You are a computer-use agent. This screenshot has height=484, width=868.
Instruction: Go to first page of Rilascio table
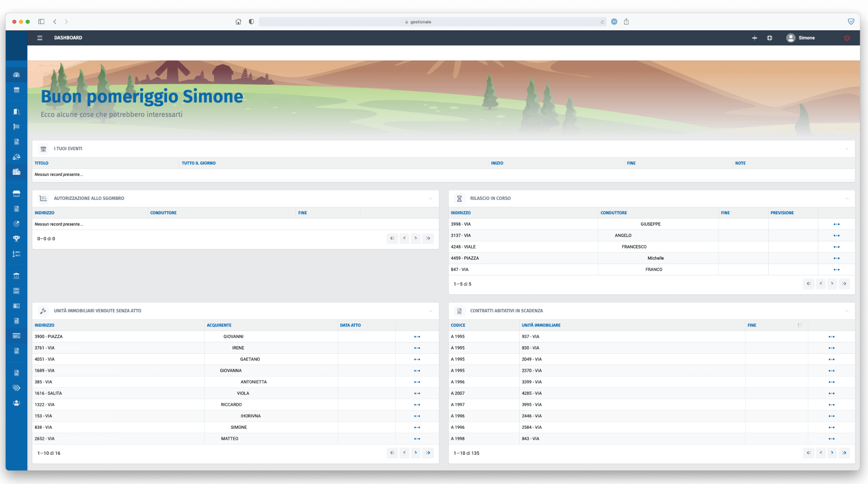(x=808, y=284)
